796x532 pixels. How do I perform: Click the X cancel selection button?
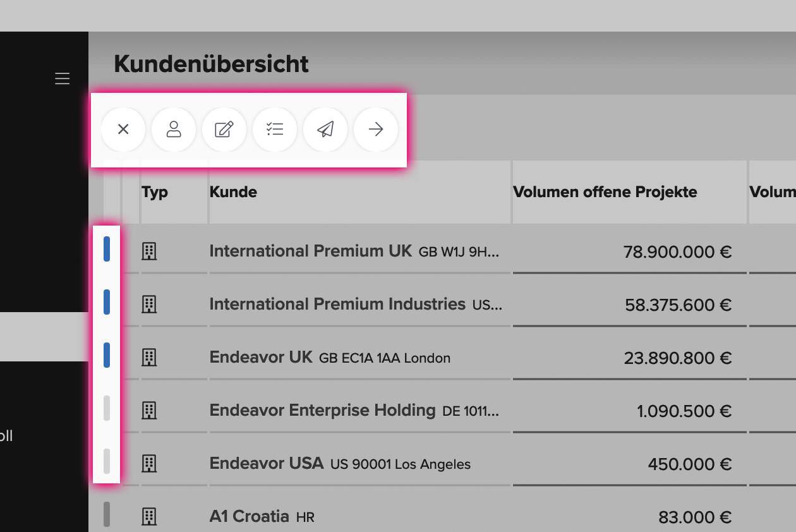click(x=123, y=130)
